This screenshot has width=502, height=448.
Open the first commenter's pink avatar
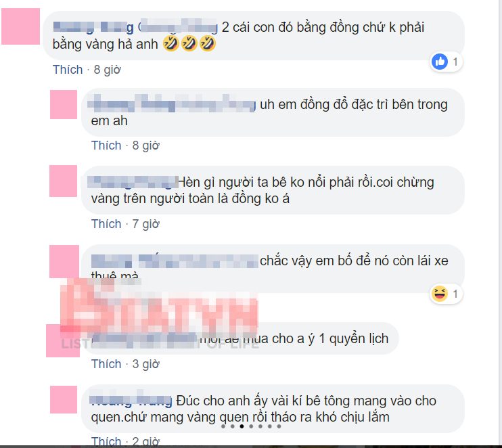21,26
